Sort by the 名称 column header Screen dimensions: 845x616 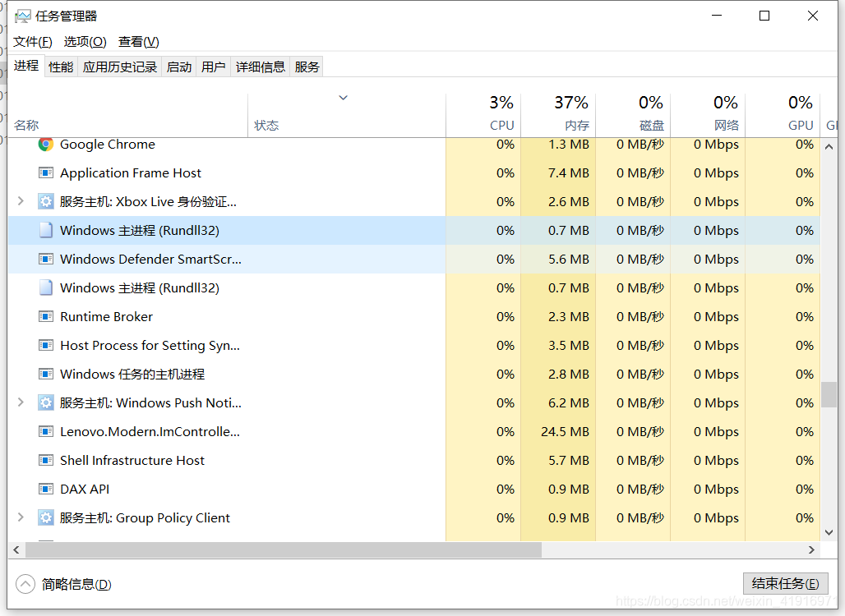click(x=128, y=115)
